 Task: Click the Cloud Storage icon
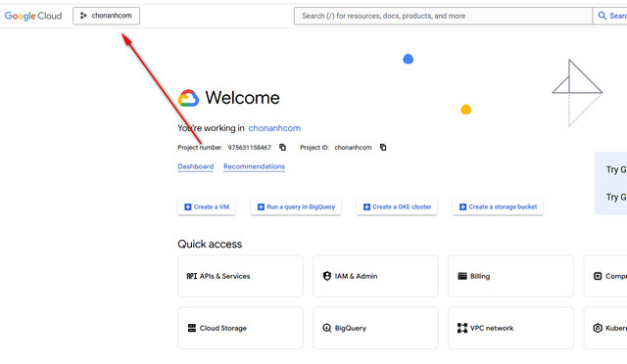tap(192, 328)
